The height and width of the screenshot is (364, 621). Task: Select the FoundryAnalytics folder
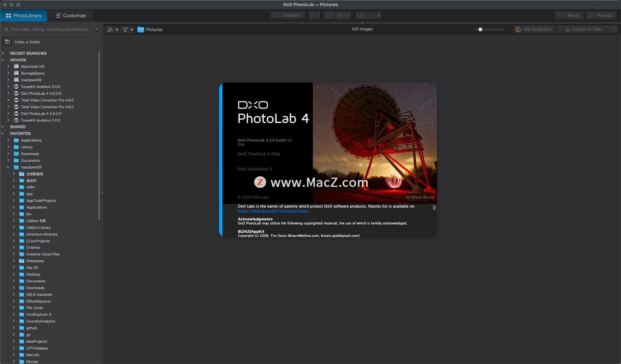(x=40, y=321)
